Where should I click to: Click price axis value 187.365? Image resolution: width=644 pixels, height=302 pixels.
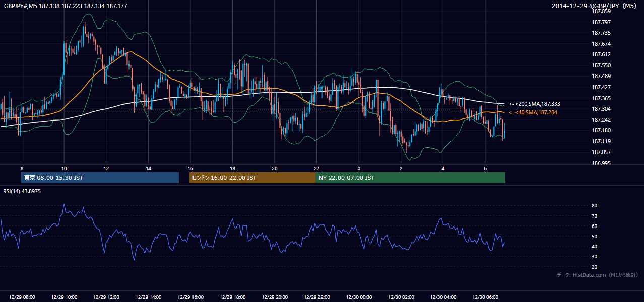coord(601,98)
